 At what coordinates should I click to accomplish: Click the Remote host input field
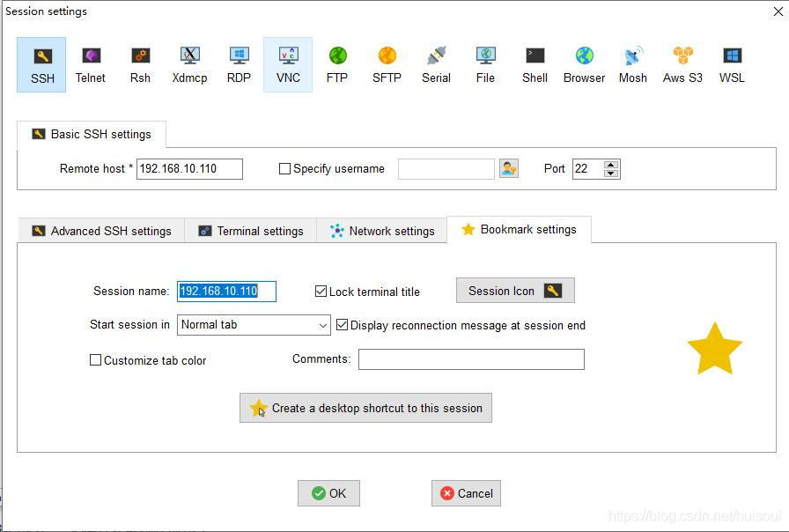click(189, 168)
